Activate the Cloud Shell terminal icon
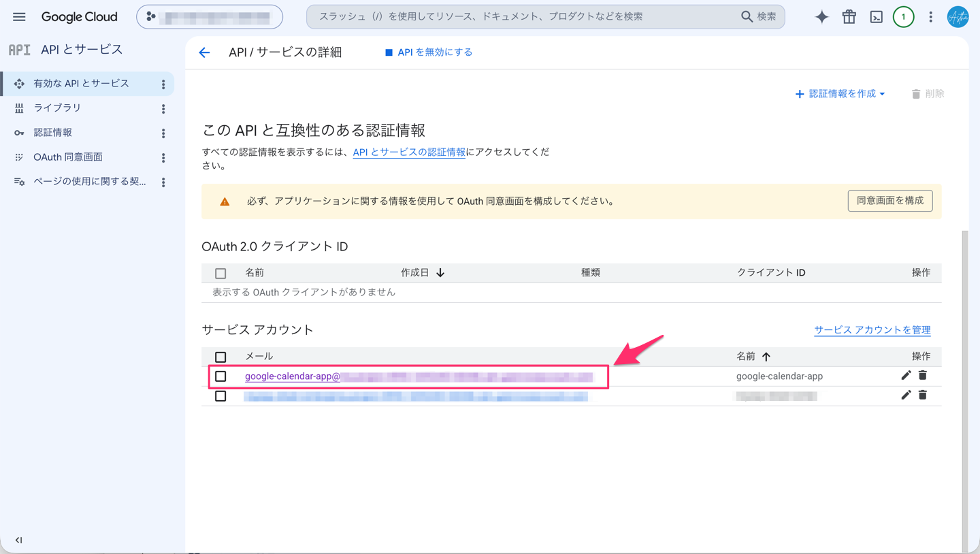Image resolution: width=980 pixels, height=554 pixels. pyautogui.click(x=877, y=17)
